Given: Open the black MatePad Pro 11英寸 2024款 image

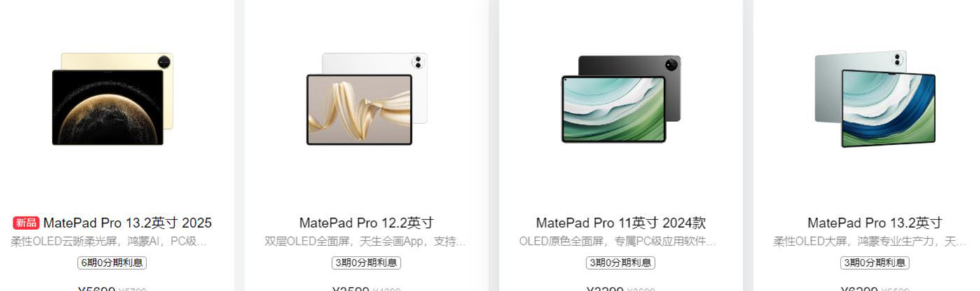Looking at the screenshot, I should (x=621, y=99).
